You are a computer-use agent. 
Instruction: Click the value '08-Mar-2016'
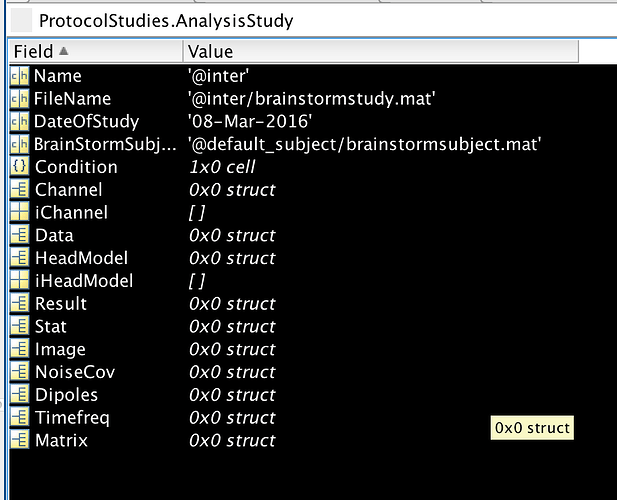[250, 122]
